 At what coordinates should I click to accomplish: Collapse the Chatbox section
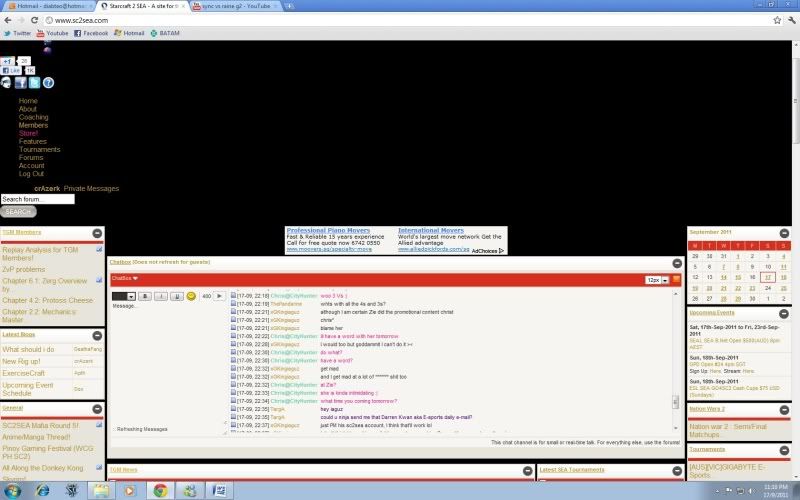[x=676, y=262]
